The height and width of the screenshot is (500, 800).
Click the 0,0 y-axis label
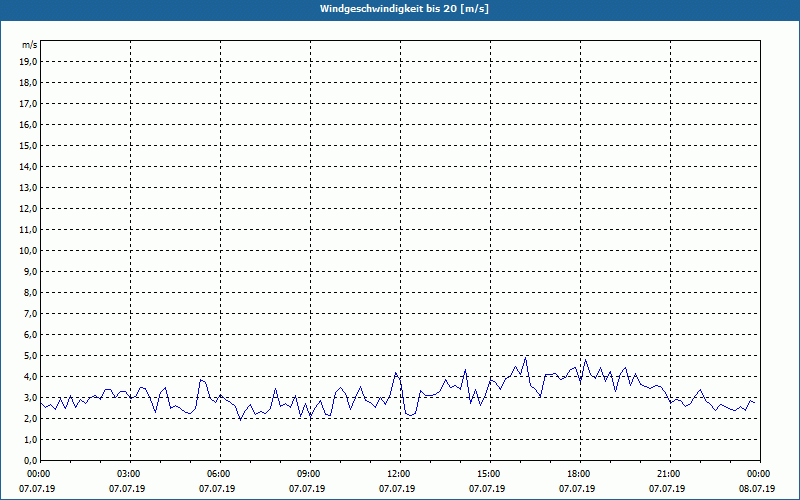click(31, 461)
